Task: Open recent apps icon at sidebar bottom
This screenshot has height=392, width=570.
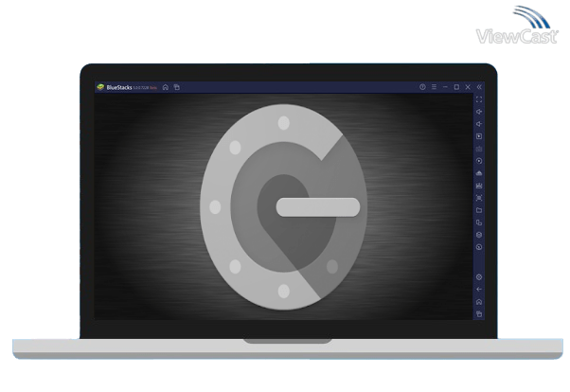Action: pyautogui.click(x=479, y=314)
